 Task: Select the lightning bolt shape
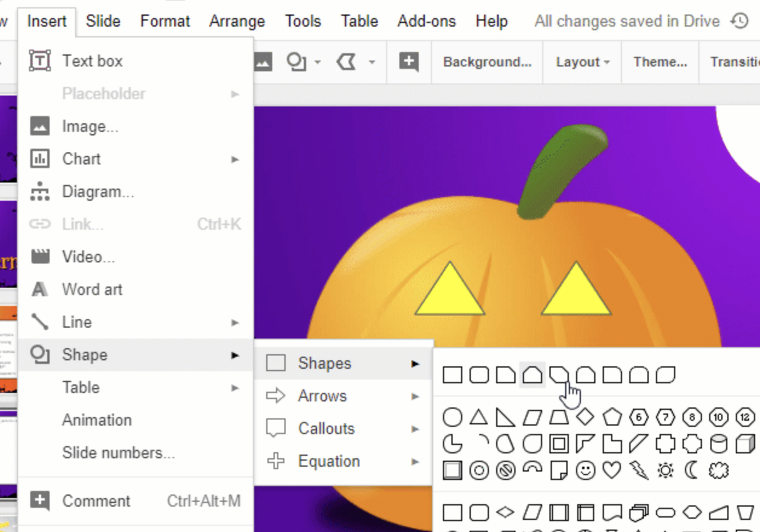click(x=639, y=470)
